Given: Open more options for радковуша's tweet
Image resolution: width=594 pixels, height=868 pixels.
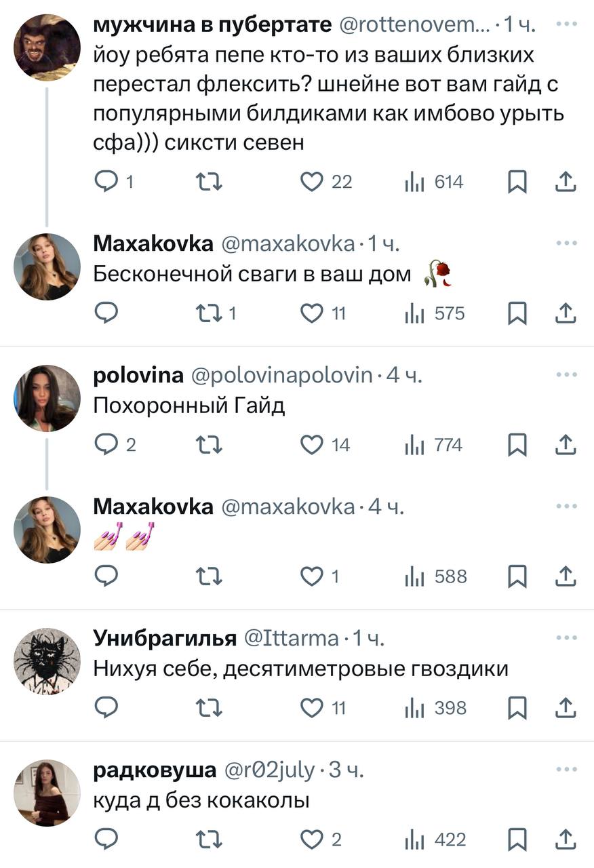Looking at the screenshot, I should point(566,770).
